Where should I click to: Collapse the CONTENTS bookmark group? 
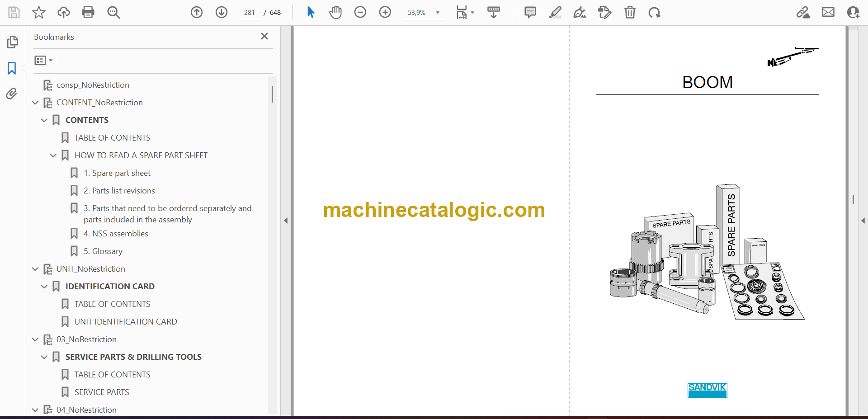(44, 120)
